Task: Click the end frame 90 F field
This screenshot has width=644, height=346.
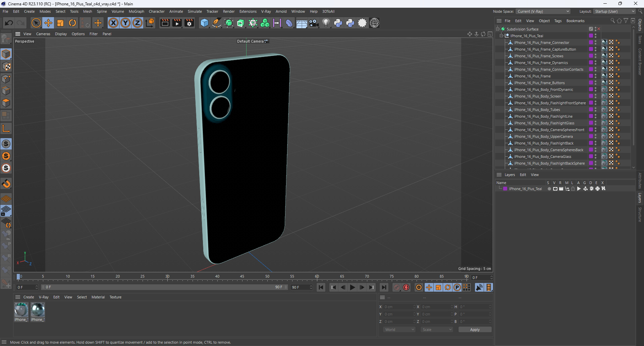Action: 302,287
